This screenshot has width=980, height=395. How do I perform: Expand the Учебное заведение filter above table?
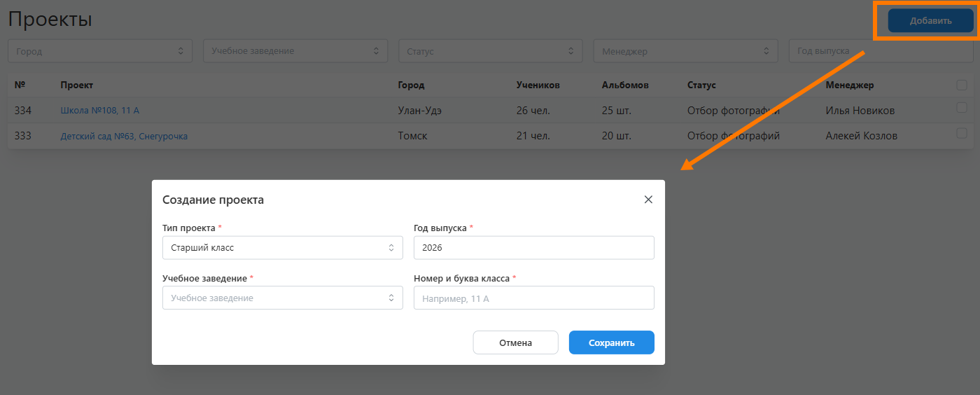click(295, 51)
